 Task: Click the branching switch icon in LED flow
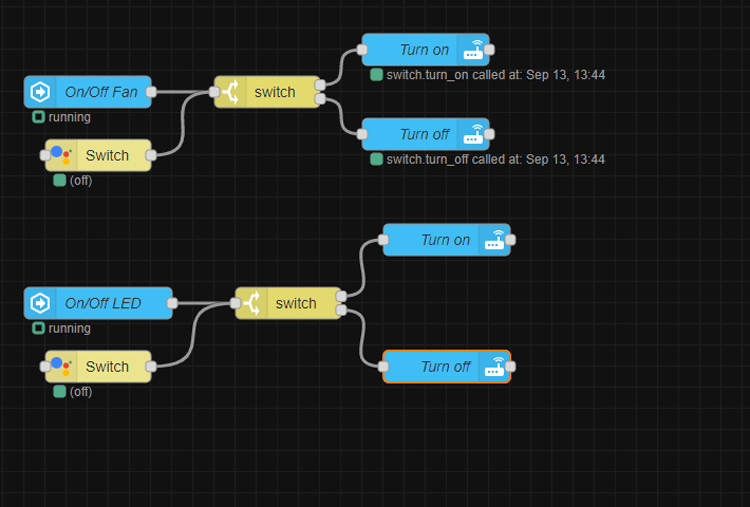point(252,303)
